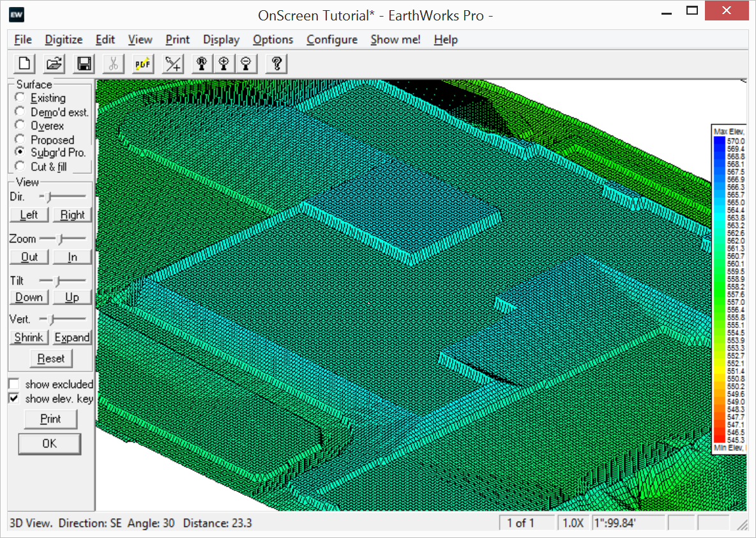Uncheck the show elev. key checkbox
756x538 pixels.
(14, 398)
